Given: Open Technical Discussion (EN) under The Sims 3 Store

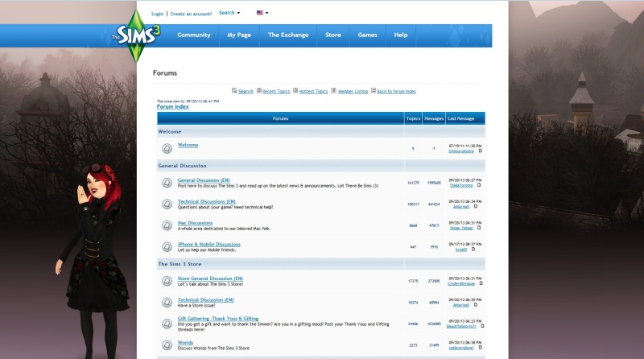Looking at the screenshot, I should [x=205, y=300].
